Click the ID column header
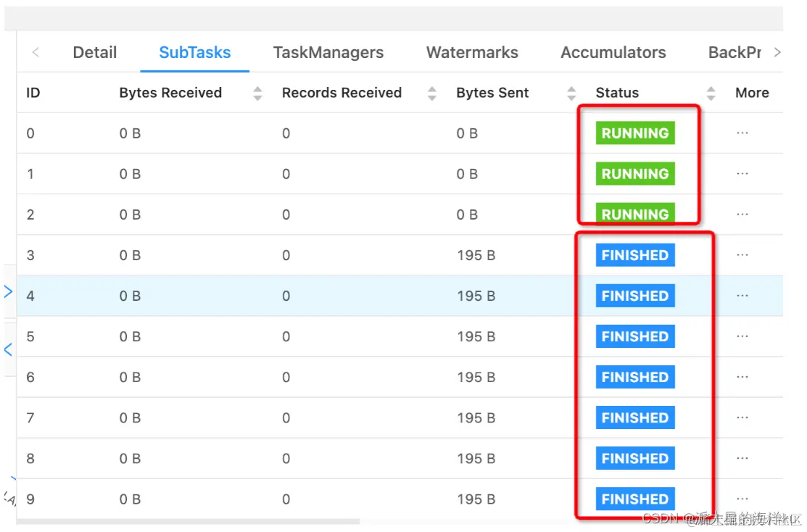This screenshot has height=532, width=807. (x=33, y=93)
